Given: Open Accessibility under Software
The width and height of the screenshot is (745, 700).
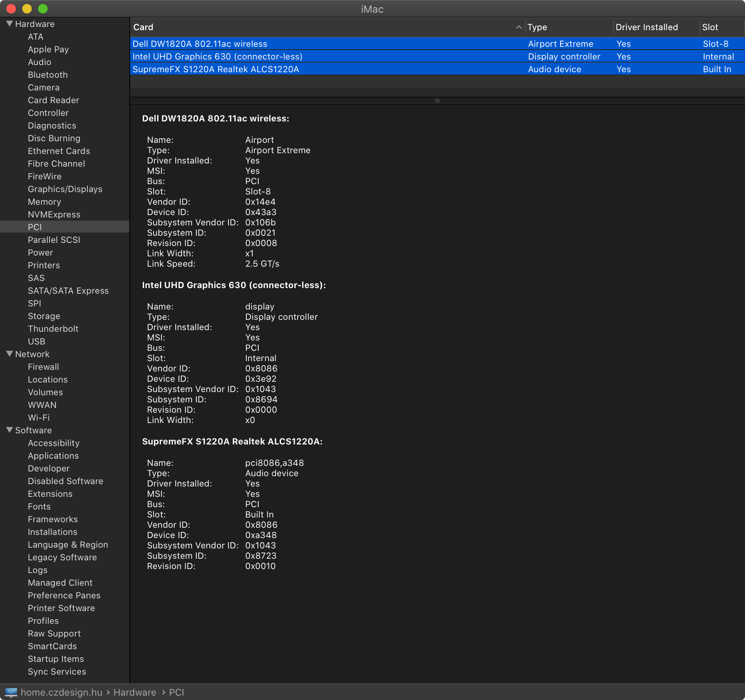Looking at the screenshot, I should click(x=54, y=443).
